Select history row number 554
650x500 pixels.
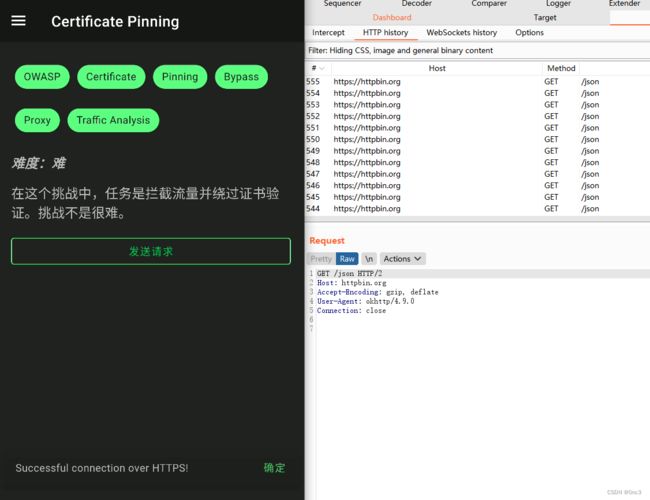[x=478, y=93]
